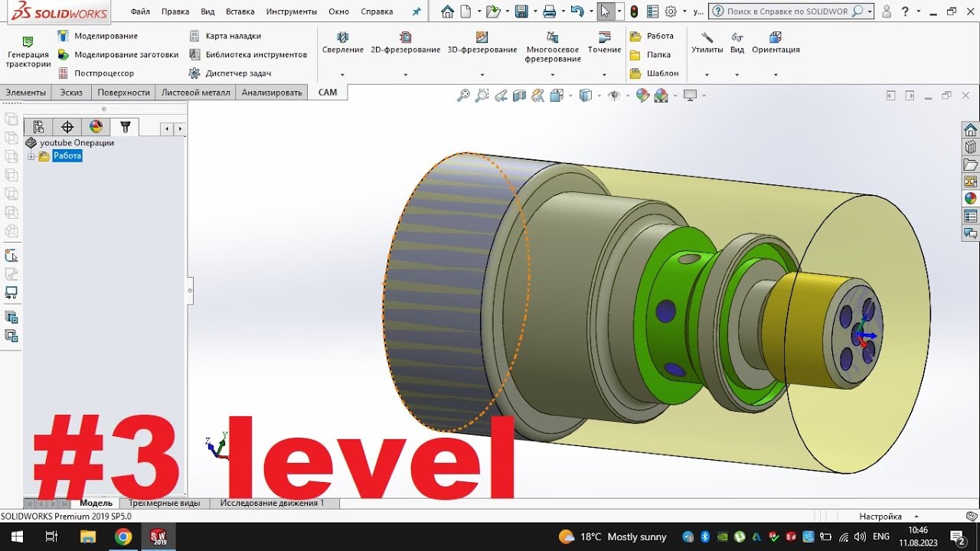The width and height of the screenshot is (980, 551).
Task: Select Моделирование заготовки command
Action: click(118, 54)
